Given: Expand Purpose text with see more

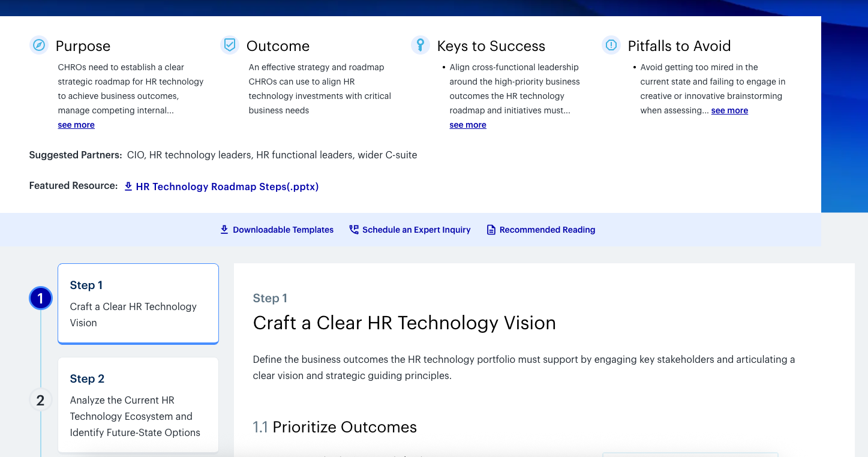Looking at the screenshot, I should click(x=76, y=125).
